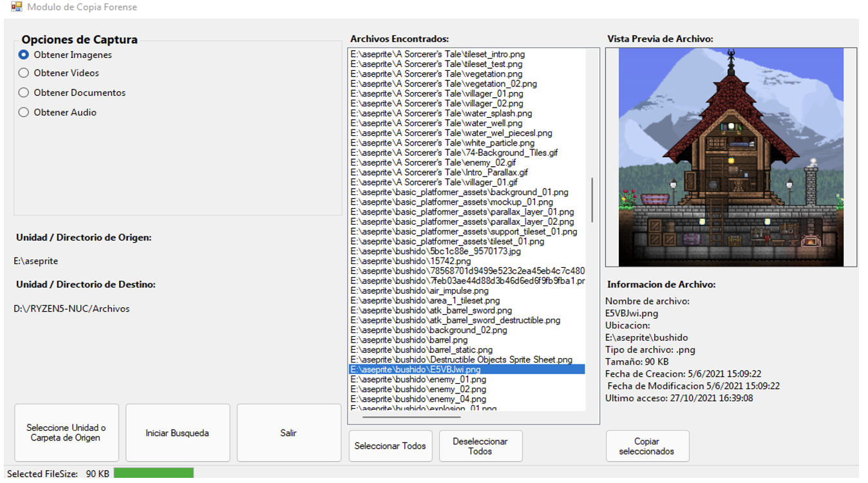Choose Obtener Documentos radio option
Viewport: 868px width, 483px height.
click(72, 93)
